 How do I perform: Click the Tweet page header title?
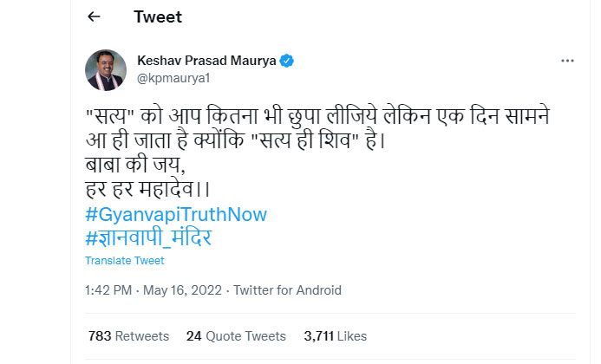[158, 16]
